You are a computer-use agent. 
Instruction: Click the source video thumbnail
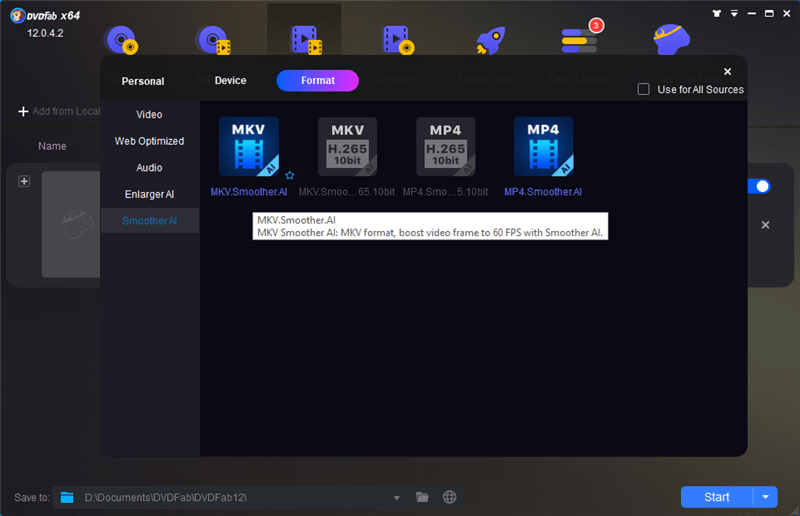[71, 225]
